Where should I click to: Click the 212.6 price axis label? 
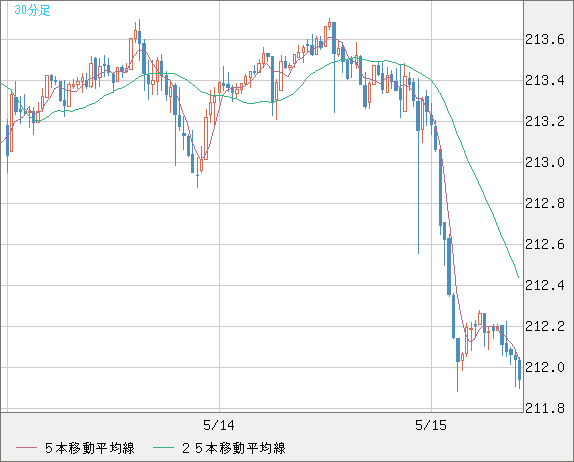pos(545,244)
